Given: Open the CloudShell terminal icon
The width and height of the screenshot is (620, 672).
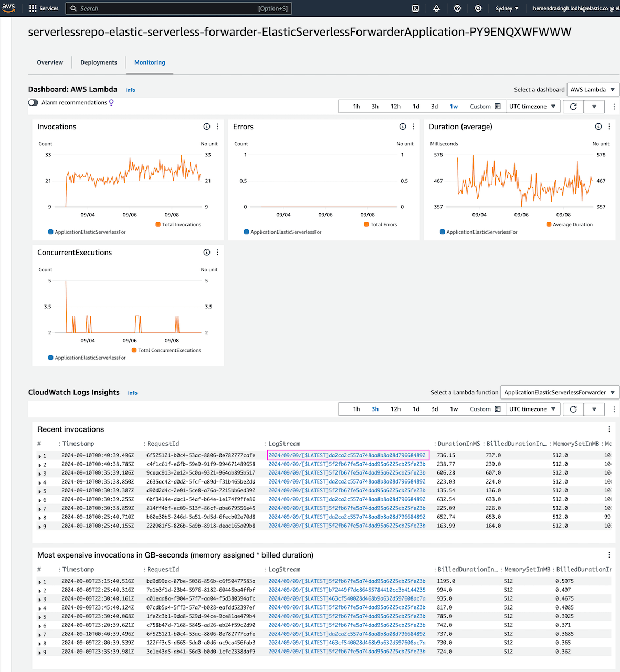Looking at the screenshot, I should coord(415,8).
